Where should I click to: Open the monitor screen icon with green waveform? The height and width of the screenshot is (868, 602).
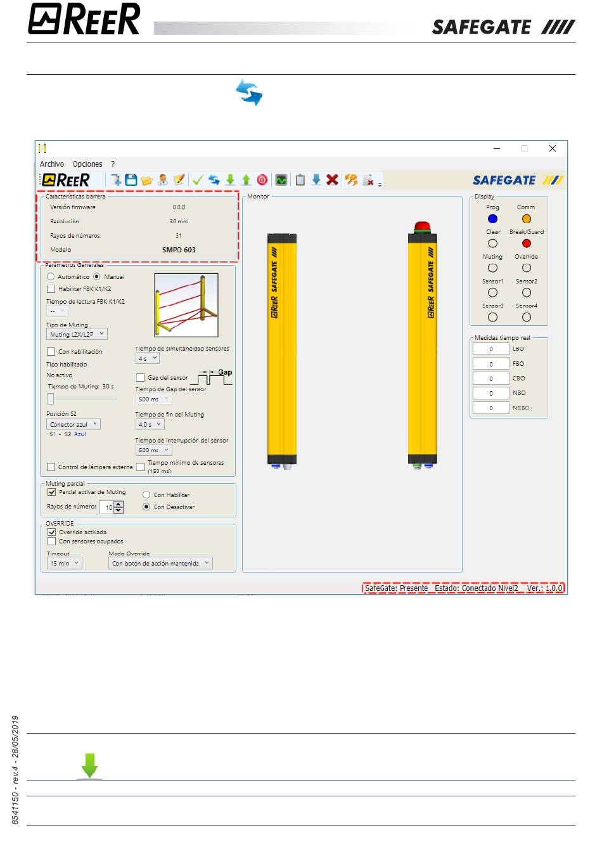[281, 180]
